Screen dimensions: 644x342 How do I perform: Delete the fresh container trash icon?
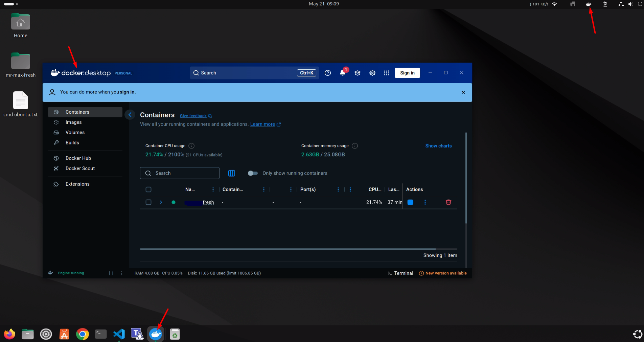448,202
